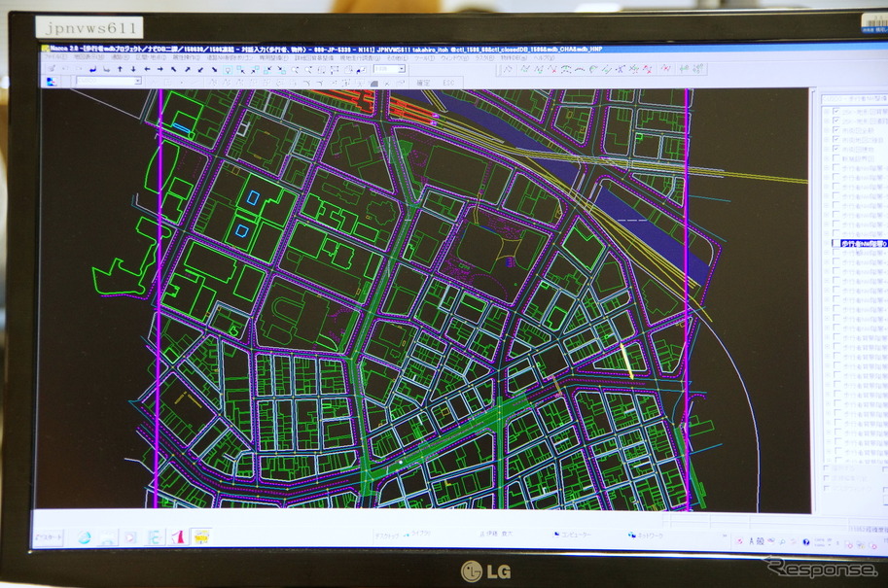Image resolution: width=888 pixels, height=588 pixels.
Task: Click the IME A般 indicator in tray
Action: [x=755, y=541]
